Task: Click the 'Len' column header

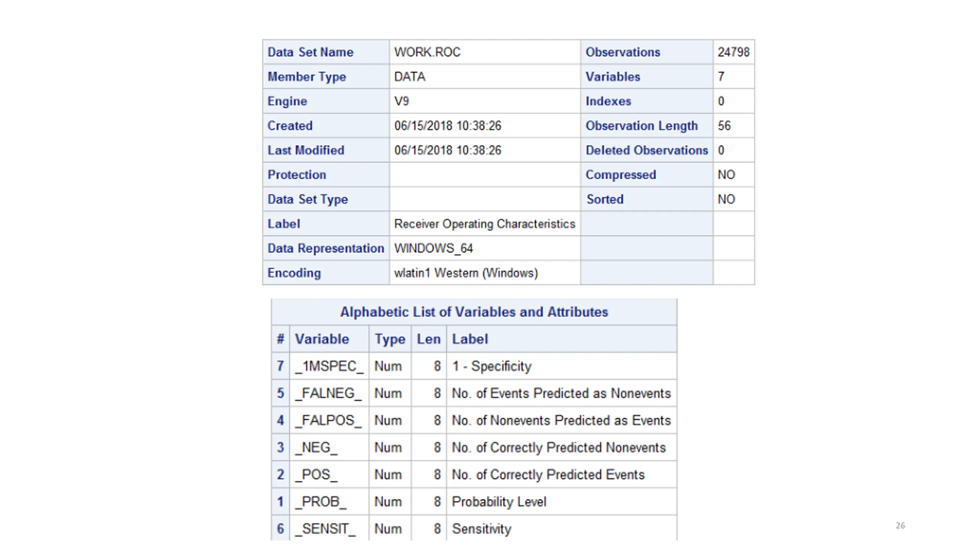Action: pos(429,339)
